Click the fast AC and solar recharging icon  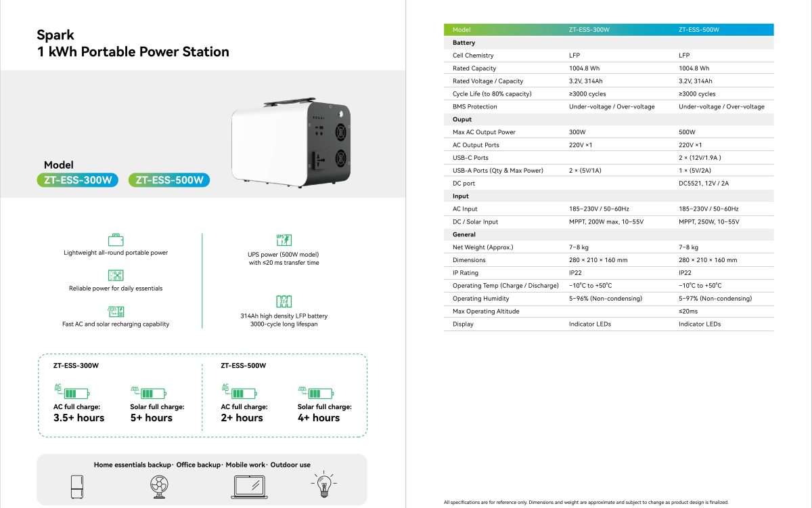116,311
